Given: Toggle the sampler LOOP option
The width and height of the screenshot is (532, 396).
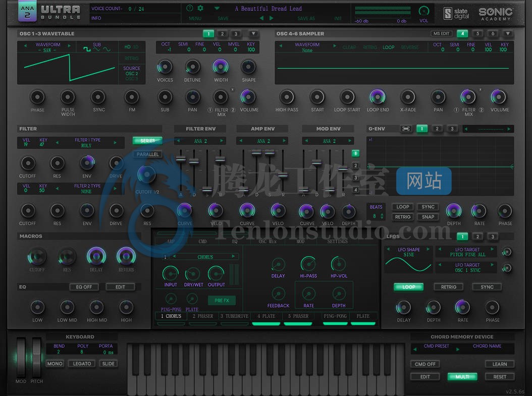Looking at the screenshot, I should [x=389, y=47].
